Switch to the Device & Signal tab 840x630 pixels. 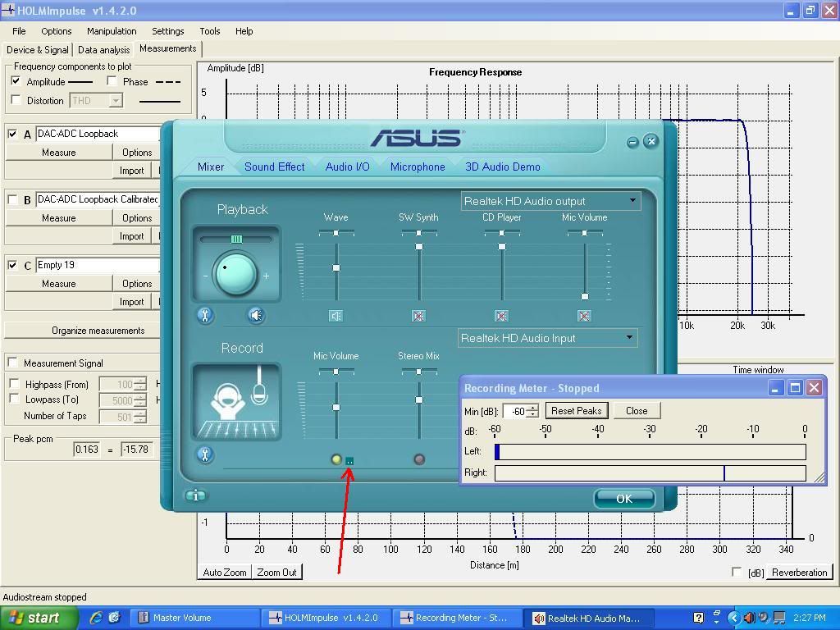pos(37,50)
